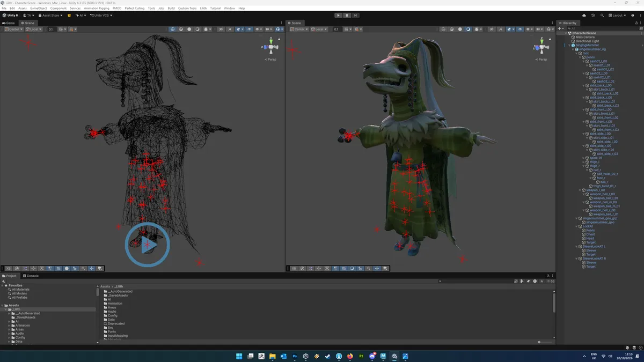Click the Windows Start button
This screenshot has width=644, height=362.
point(239,356)
